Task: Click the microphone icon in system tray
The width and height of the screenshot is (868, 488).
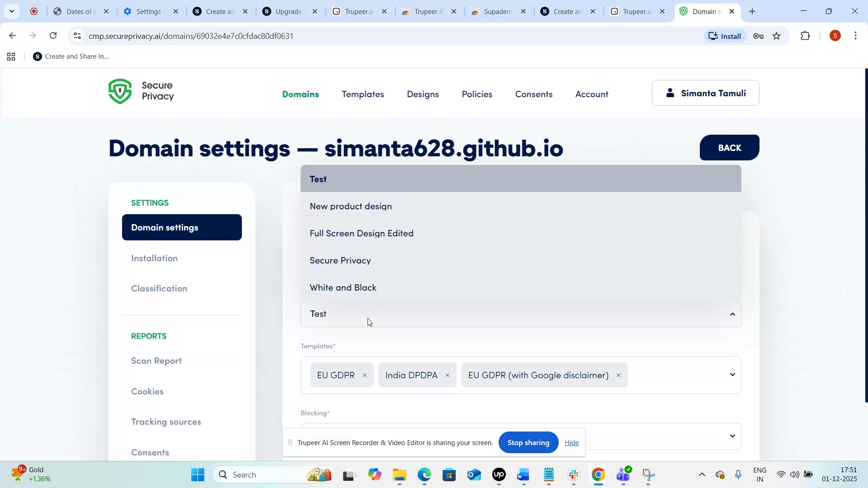Action: pyautogui.click(x=739, y=474)
